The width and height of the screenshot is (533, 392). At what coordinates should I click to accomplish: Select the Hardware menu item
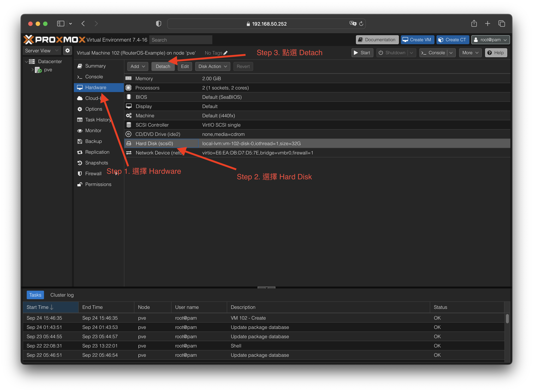click(x=96, y=87)
